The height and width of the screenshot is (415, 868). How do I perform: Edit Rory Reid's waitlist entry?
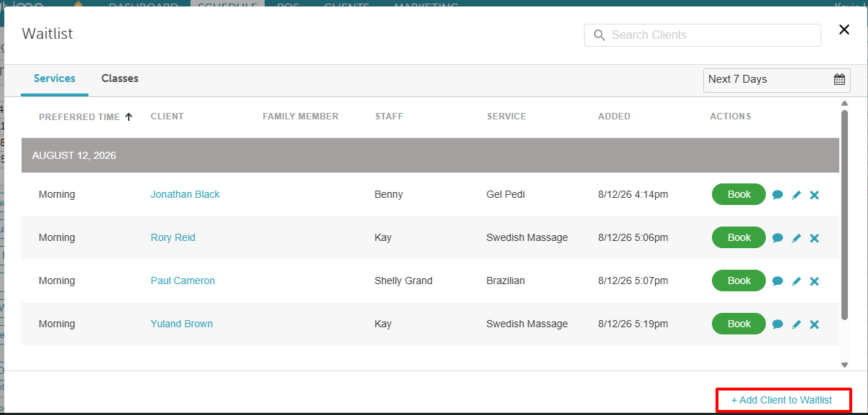(796, 238)
